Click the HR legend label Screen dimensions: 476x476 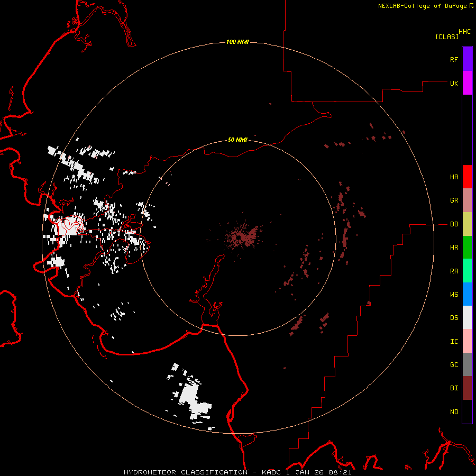click(454, 248)
